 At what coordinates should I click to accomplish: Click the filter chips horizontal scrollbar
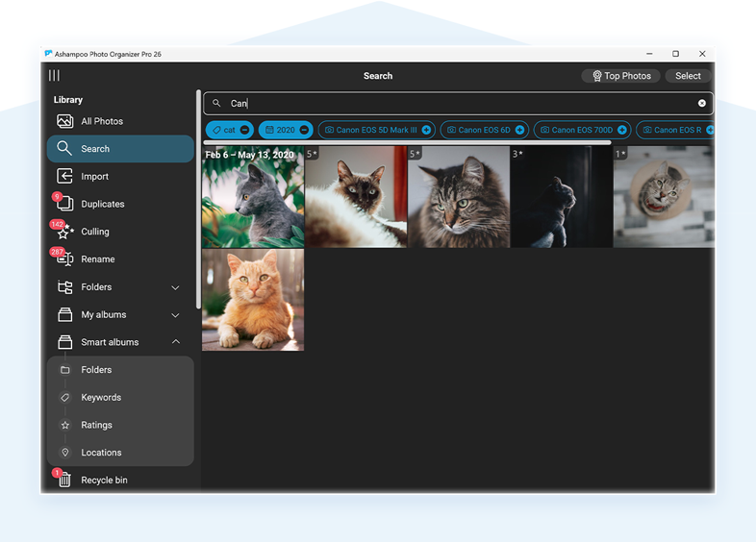point(408,142)
